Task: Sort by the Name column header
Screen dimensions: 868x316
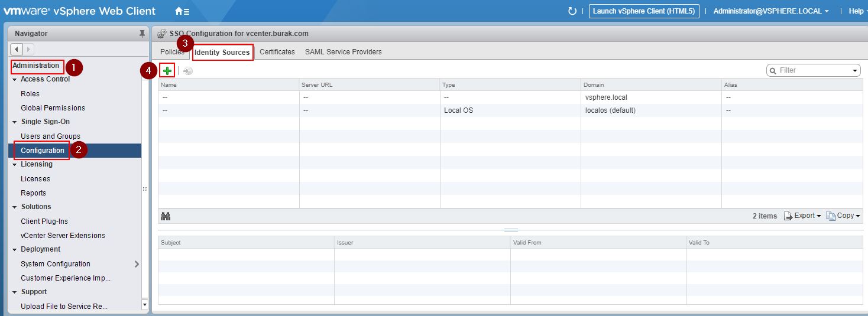Action: pyautogui.click(x=229, y=84)
